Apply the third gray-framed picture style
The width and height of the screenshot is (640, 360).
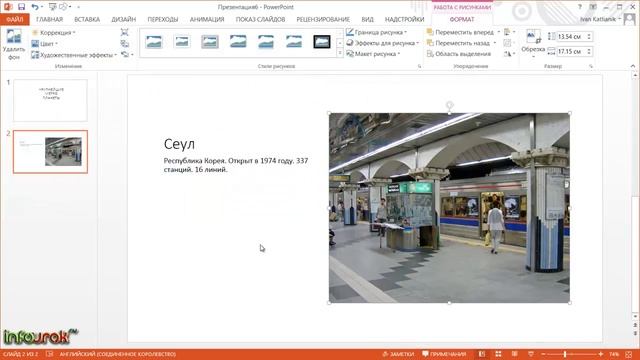210,42
